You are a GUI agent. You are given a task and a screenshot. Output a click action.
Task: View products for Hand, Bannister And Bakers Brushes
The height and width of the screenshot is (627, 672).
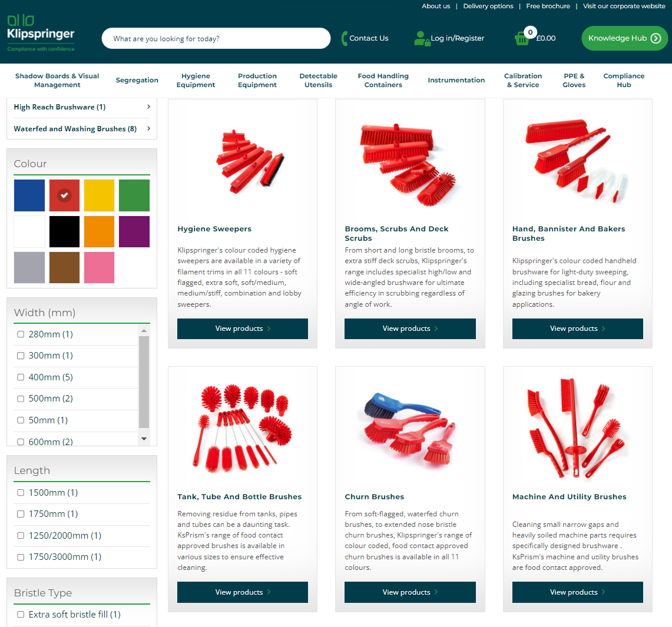pos(578,329)
